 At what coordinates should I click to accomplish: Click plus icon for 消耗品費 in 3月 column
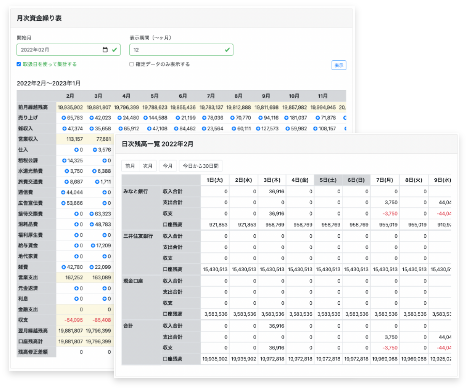pos(91,224)
